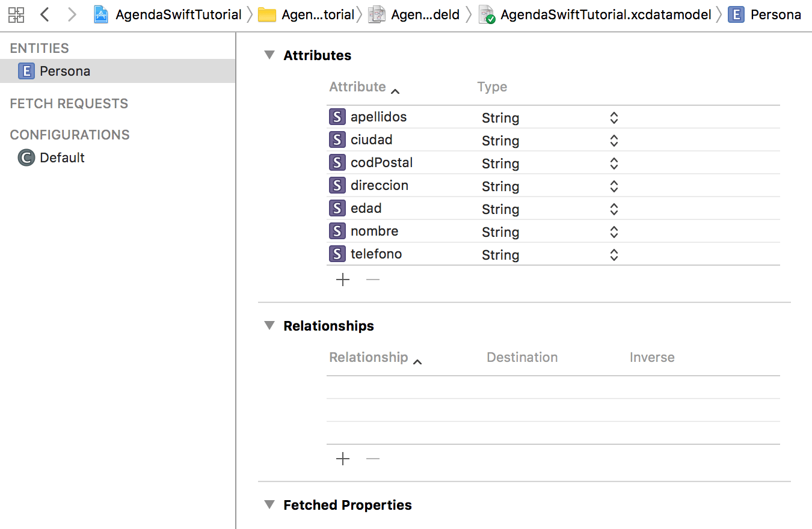Click the Default configuration icon
This screenshot has height=529, width=812.
tap(25, 157)
